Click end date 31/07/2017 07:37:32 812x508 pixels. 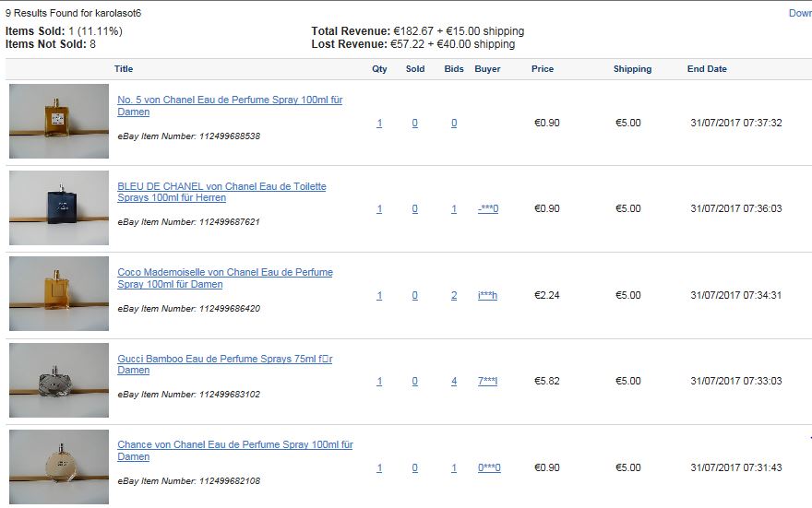click(x=736, y=124)
